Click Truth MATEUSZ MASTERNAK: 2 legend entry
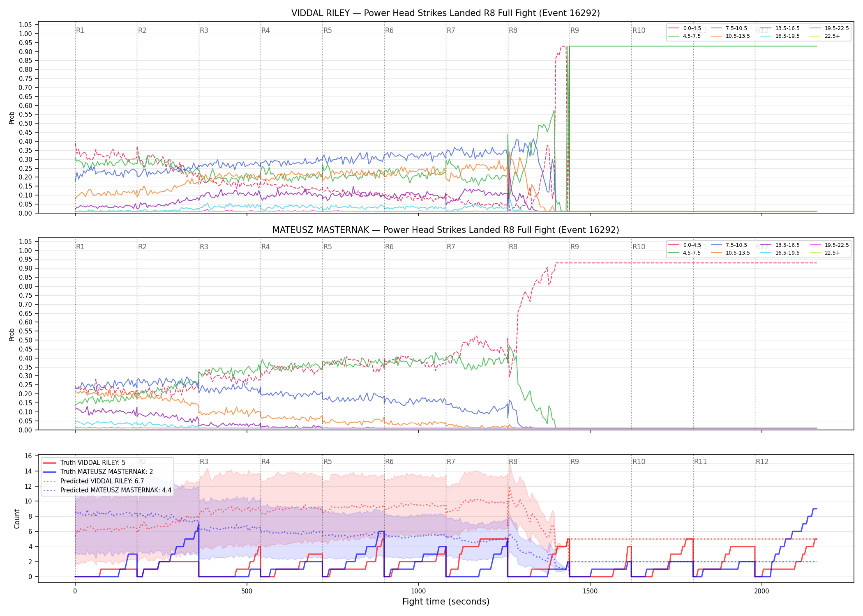This screenshot has width=863, height=616. [x=98, y=472]
